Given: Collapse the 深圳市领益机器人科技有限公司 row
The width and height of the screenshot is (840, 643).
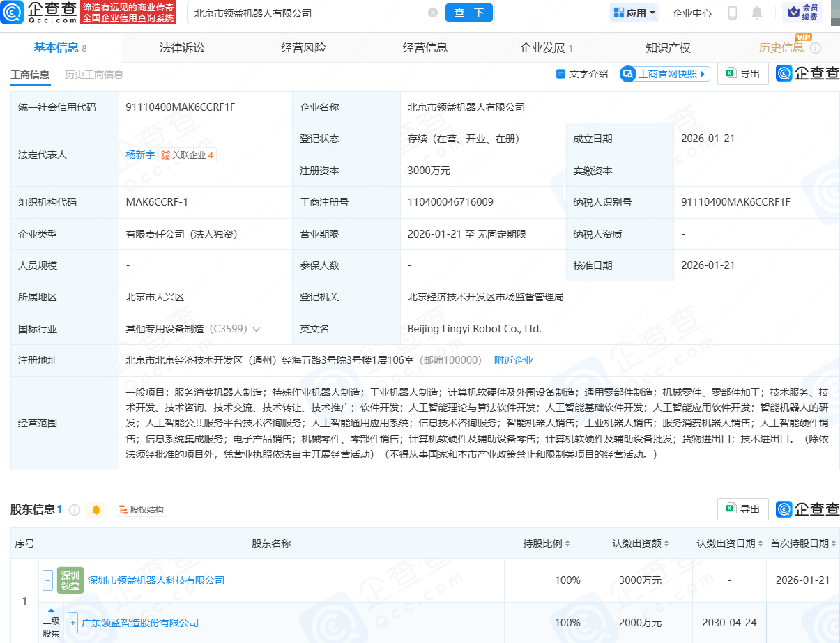Looking at the screenshot, I should [48, 580].
